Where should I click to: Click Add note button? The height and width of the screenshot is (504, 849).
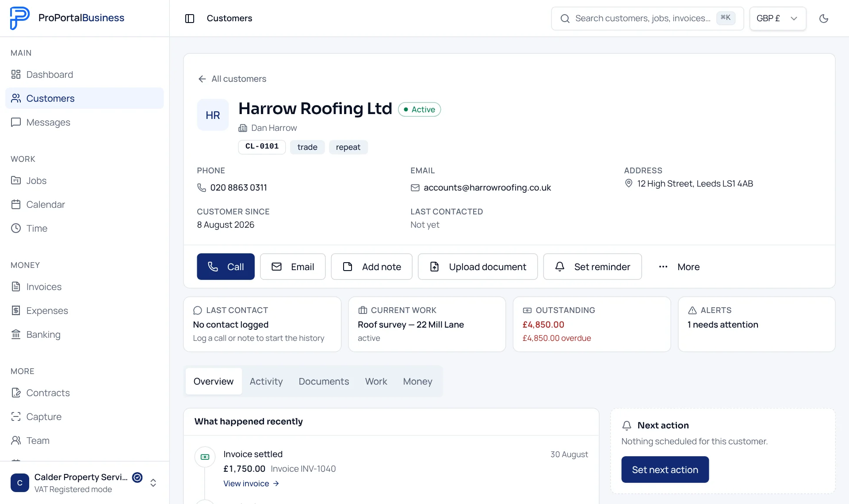tap(371, 267)
